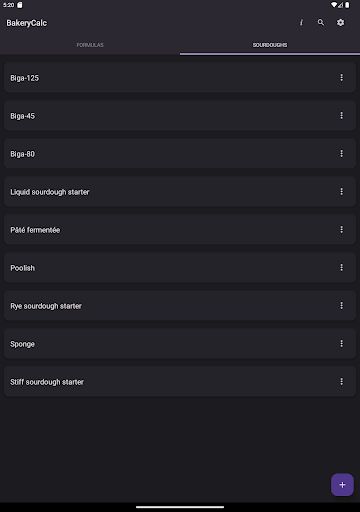360x512 pixels.
Task: Add new sourdough with plus button
Action: (x=342, y=485)
